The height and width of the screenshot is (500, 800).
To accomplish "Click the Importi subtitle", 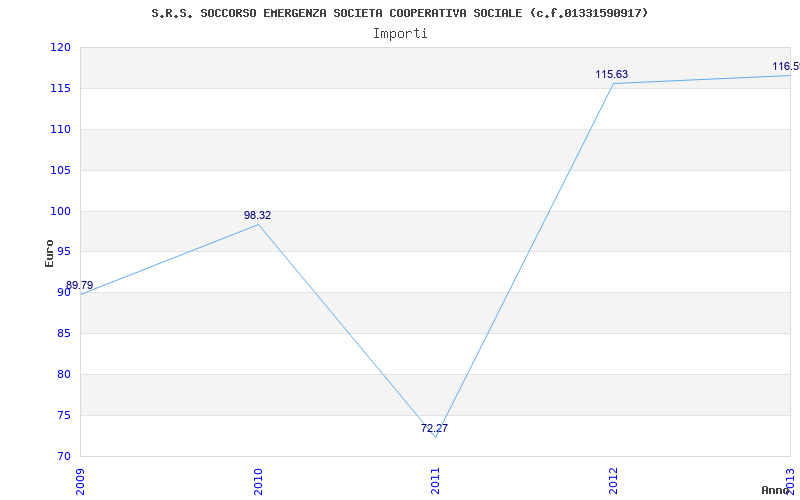I will pos(400,34).
